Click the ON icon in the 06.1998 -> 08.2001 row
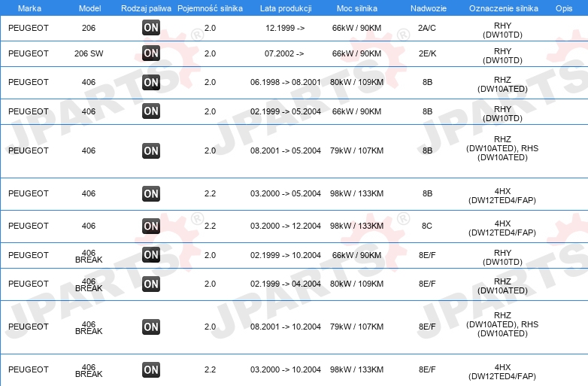The height and width of the screenshot is (386, 588). tap(151, 82)
